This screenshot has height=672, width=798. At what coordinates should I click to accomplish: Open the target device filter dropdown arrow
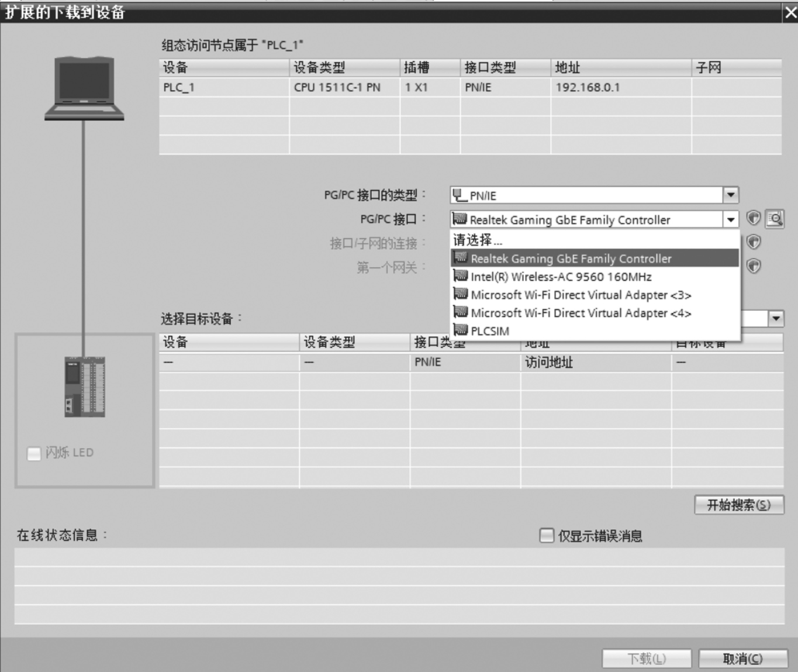[x=776, y=319]
